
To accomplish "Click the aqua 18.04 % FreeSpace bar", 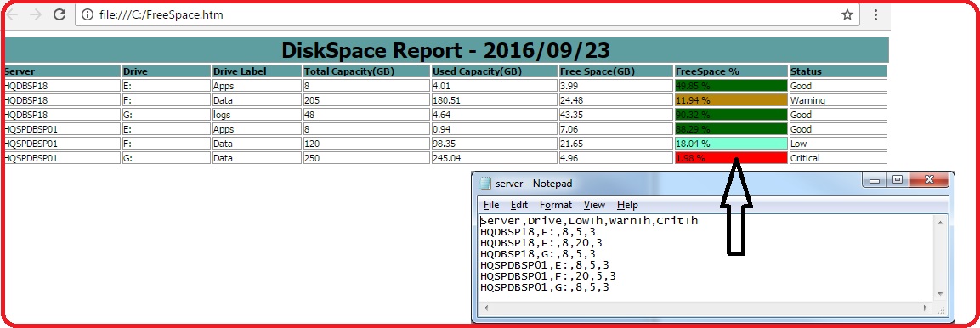I will 731,144.
